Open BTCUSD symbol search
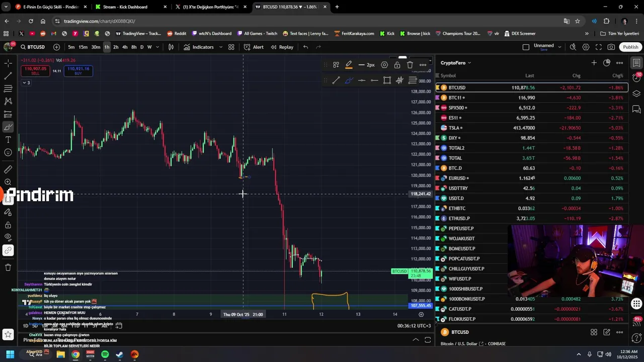The width and height of the screenshot is (644, 362). click(33, 47)
